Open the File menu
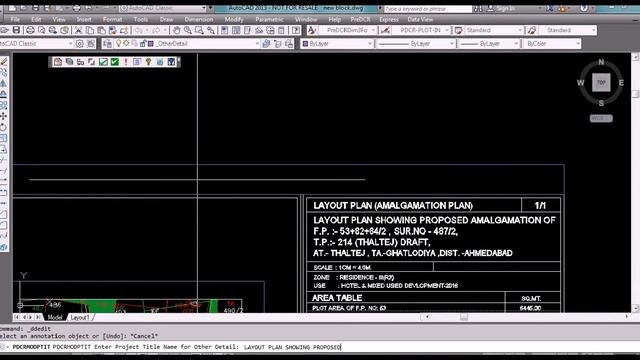Image resolution: width=640 pixels, height=360 pixels. [x=15, y=19]
